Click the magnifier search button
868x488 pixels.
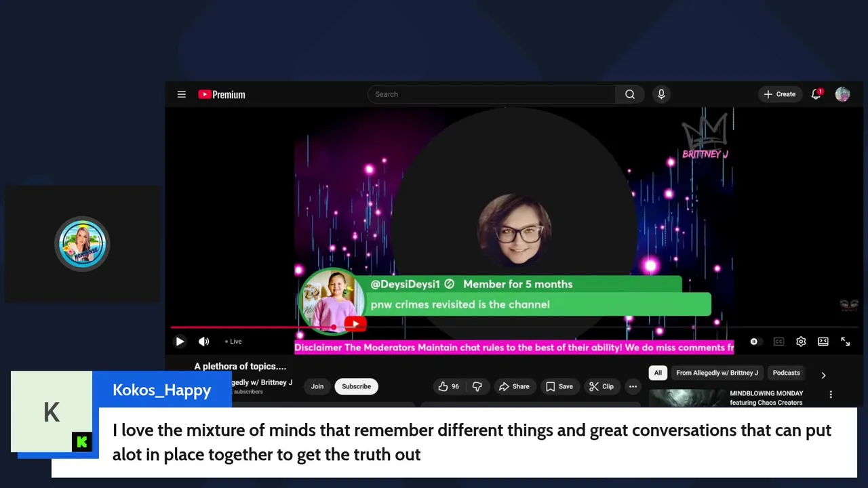coord(630,94)
